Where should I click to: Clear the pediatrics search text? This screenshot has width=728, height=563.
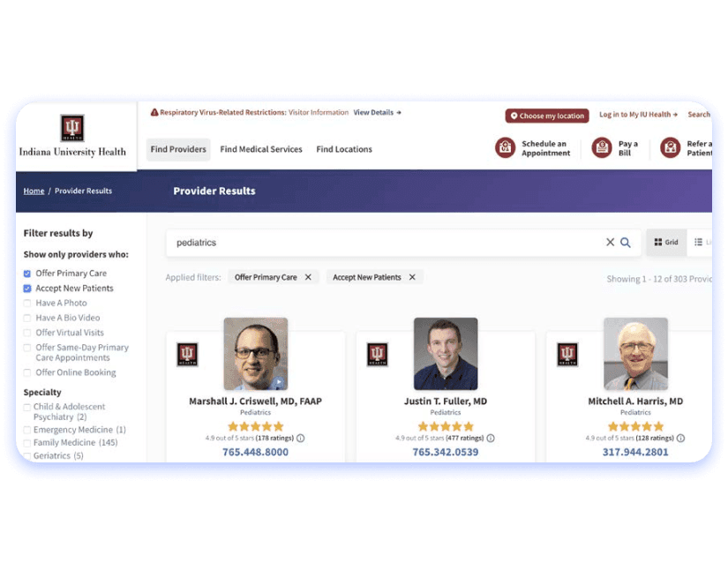(x=610, y=243)
